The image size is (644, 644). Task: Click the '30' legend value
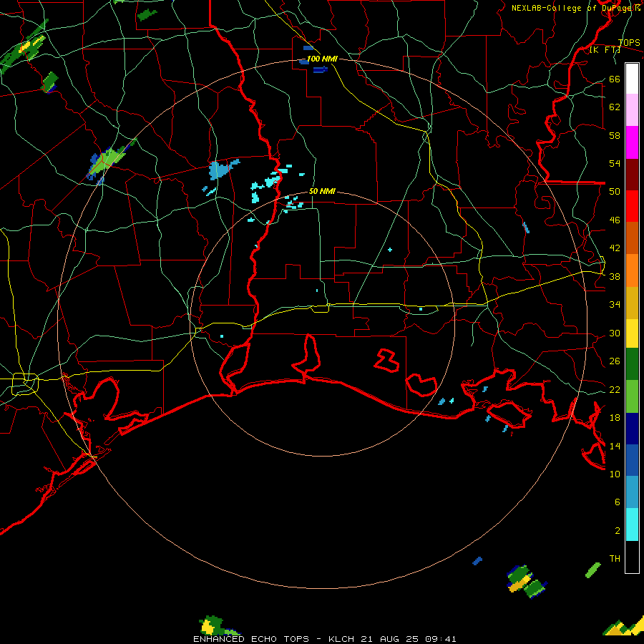[615, 333]
